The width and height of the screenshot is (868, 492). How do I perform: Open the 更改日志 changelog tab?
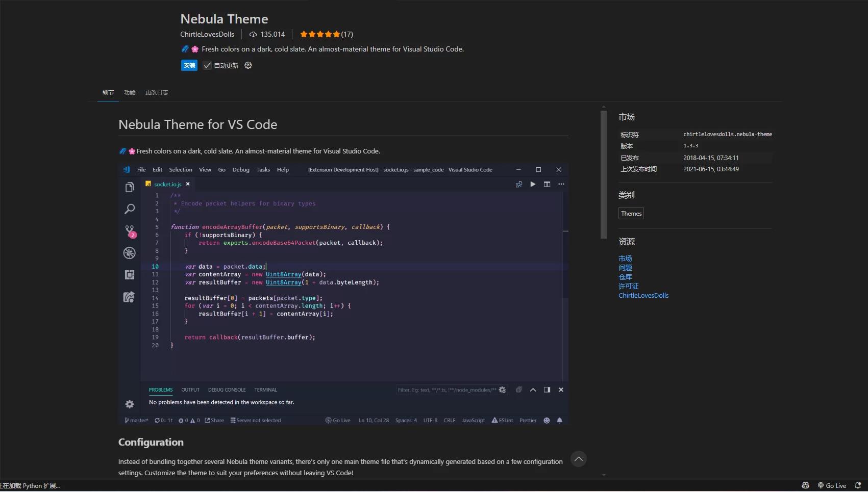157,92
